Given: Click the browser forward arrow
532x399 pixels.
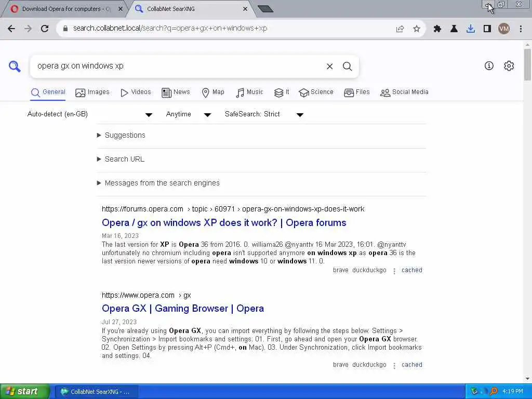Looking at the screenshot, I should coord(28,29).
